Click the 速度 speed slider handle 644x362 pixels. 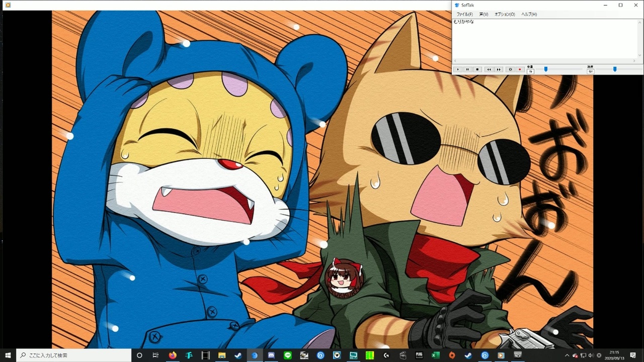click(614, 69)
